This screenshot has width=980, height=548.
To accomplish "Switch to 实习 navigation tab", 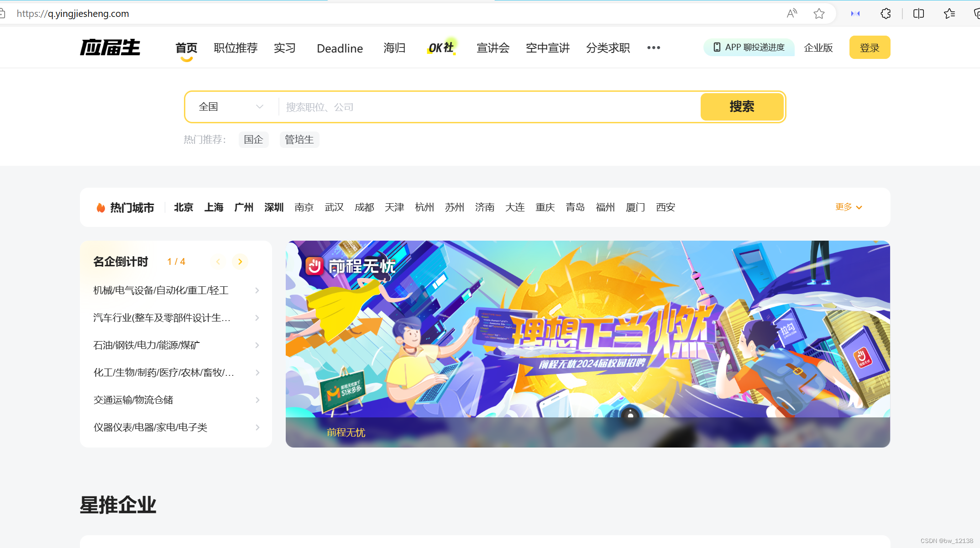I will (285, 48).
